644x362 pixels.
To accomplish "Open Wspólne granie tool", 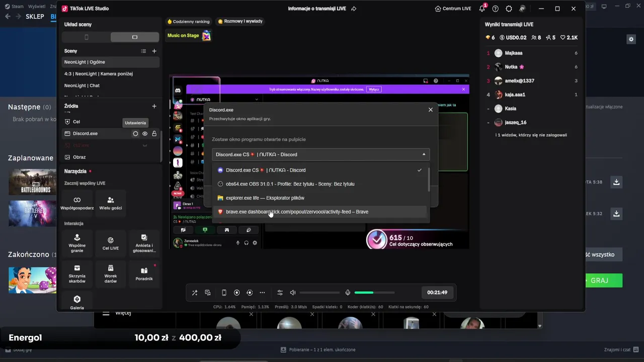I will click(x=77, y=243).
